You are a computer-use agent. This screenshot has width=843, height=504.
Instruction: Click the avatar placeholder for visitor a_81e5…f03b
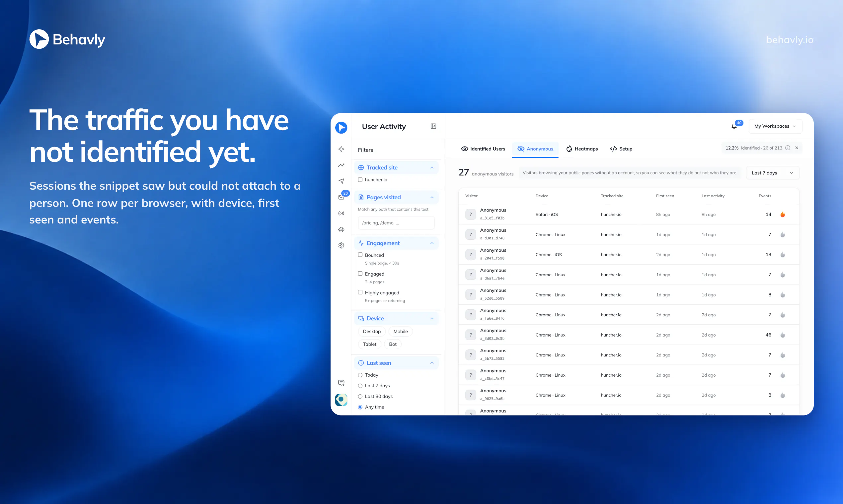471,214
